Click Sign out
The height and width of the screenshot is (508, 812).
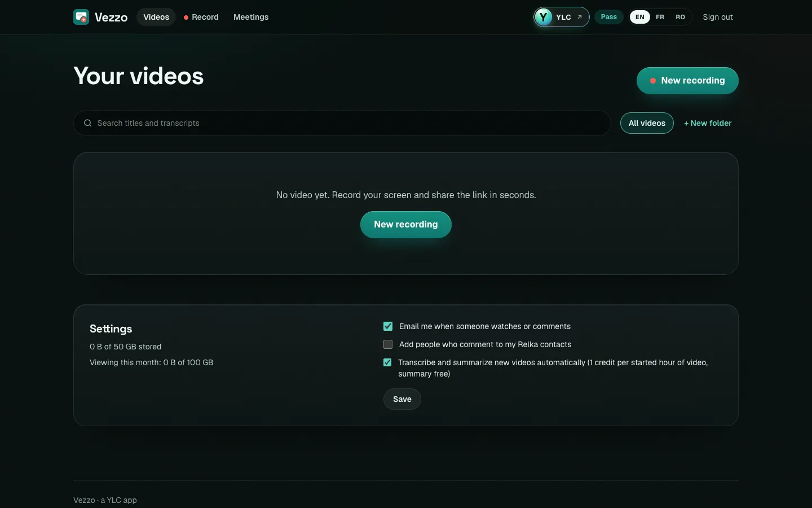click(718, 17)
